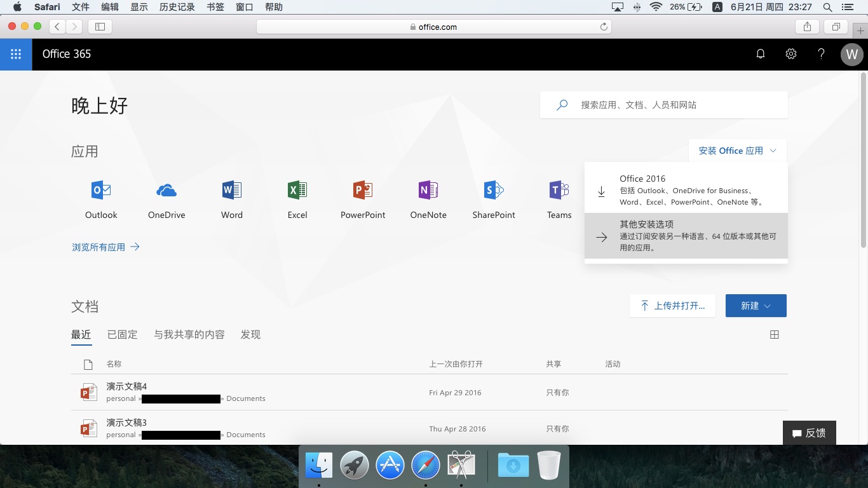
Task: Open the 显示 menu
Action: [x=139, y=7]
